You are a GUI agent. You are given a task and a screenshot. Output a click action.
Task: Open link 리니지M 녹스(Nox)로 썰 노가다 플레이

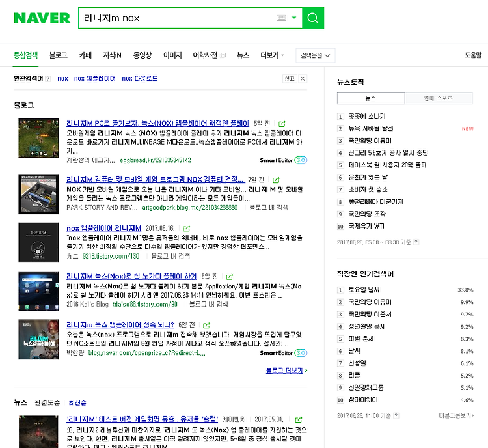point(131,276)
